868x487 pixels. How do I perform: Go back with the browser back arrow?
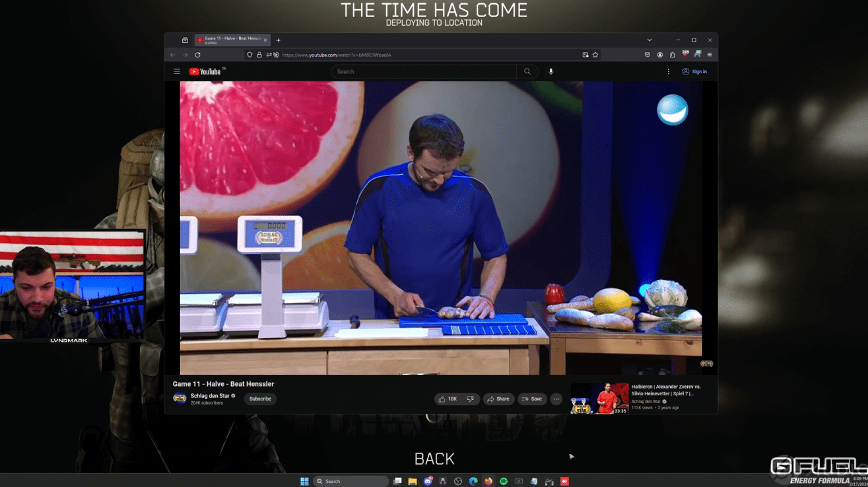173,55
